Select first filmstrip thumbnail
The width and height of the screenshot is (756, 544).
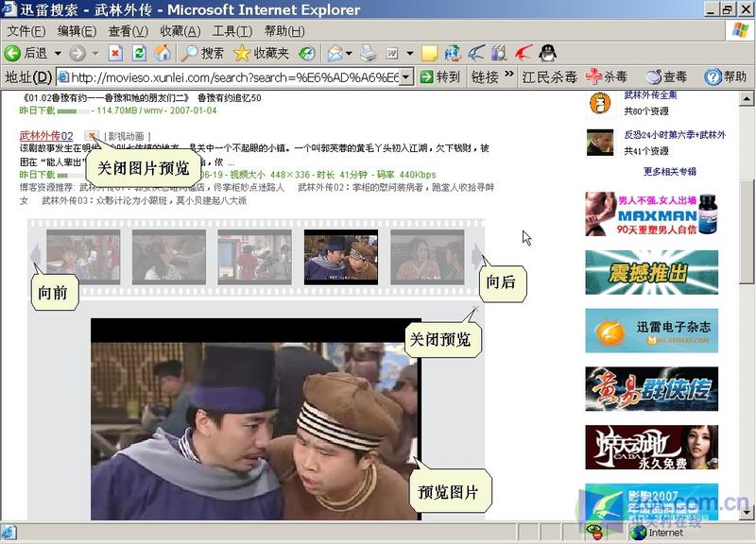click(x=83, y=256)
